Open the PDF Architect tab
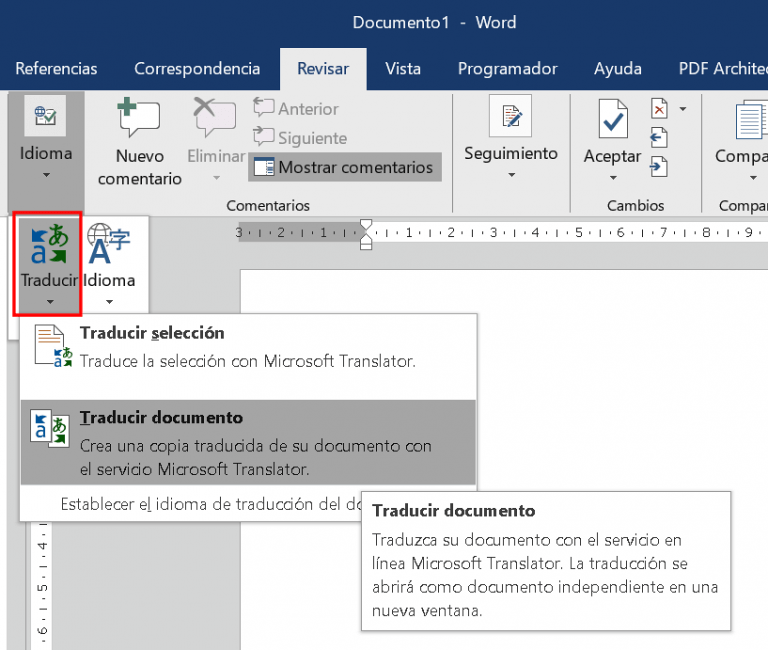Screen dimensions: 768x650 (723, 69)
